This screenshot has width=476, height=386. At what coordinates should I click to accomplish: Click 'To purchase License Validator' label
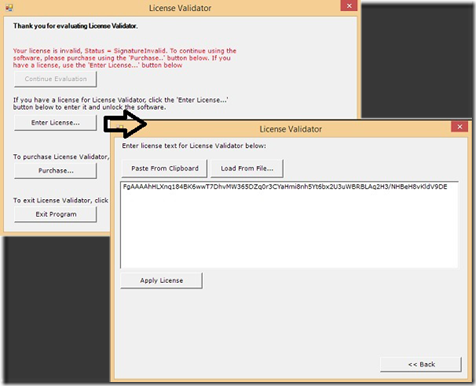coord(61,157)
